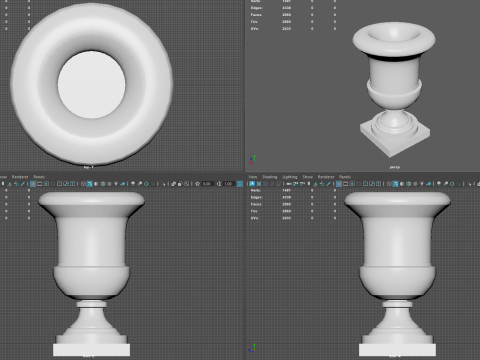Toggle isolate select in lower-right viewport toolbar
This screenshot has height=360, width=480.
coord(470,184)
